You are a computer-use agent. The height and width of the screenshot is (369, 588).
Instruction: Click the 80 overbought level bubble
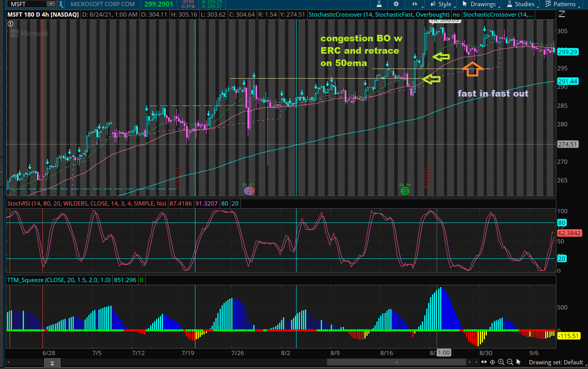(x=562, y=223)
